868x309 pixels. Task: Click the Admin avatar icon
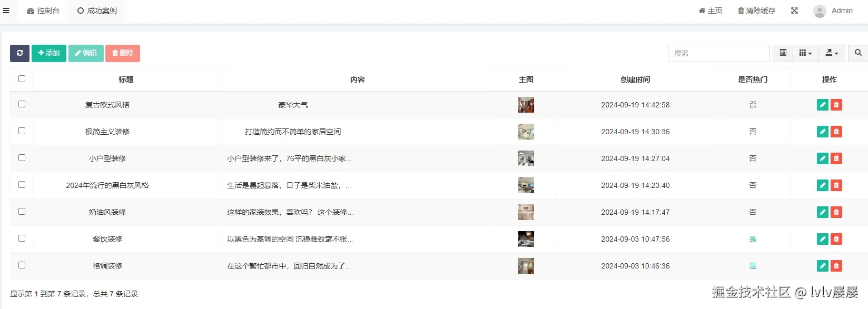click(820, 11)
